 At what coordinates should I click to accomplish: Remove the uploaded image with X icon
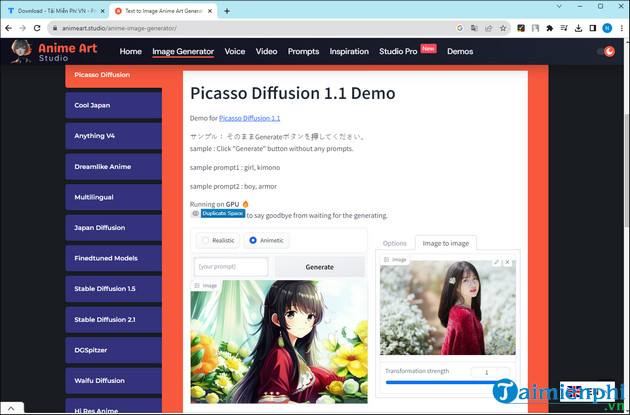point(507,262)
